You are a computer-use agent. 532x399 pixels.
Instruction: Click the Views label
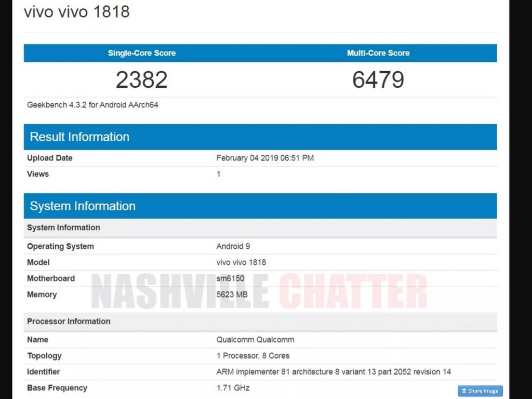tap(38, 174)
